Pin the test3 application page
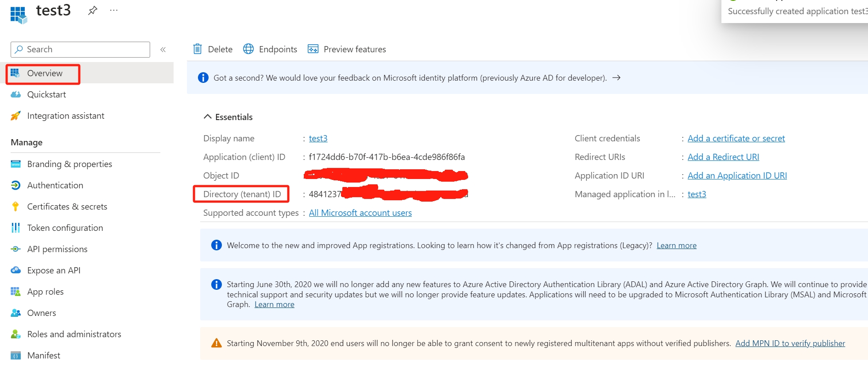 93,11
